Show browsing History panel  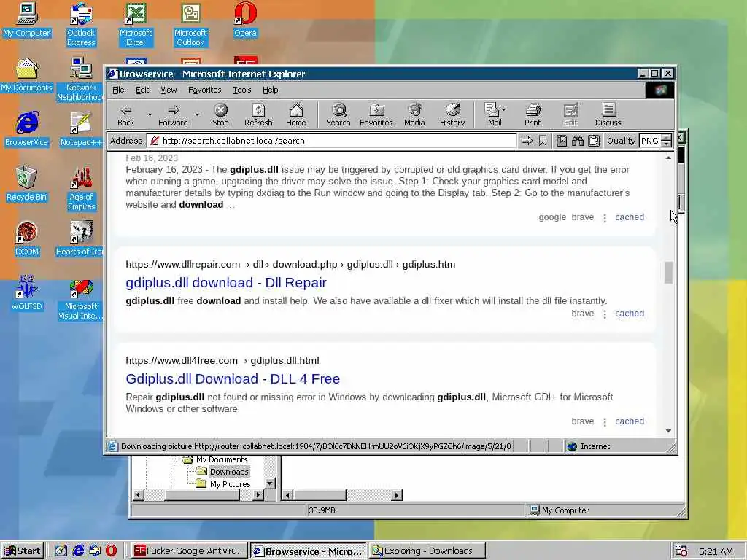452,114
